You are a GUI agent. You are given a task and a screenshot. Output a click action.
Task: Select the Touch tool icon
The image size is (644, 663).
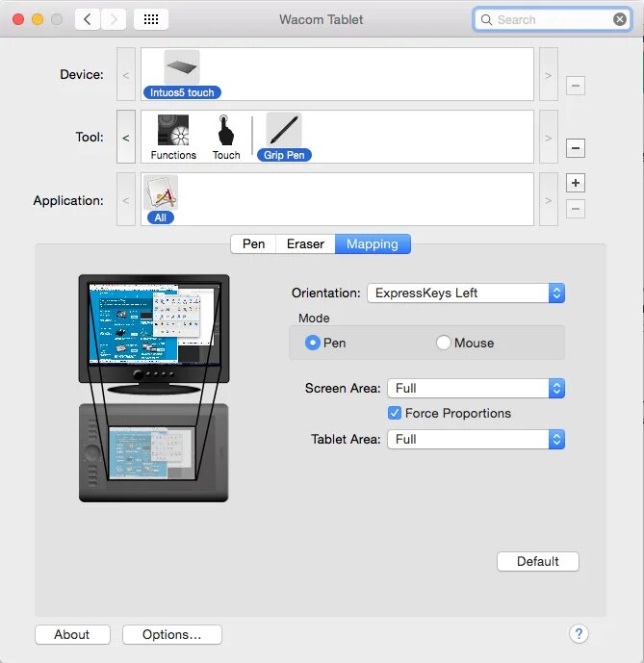pyautogui.click(x=226, y=130)
